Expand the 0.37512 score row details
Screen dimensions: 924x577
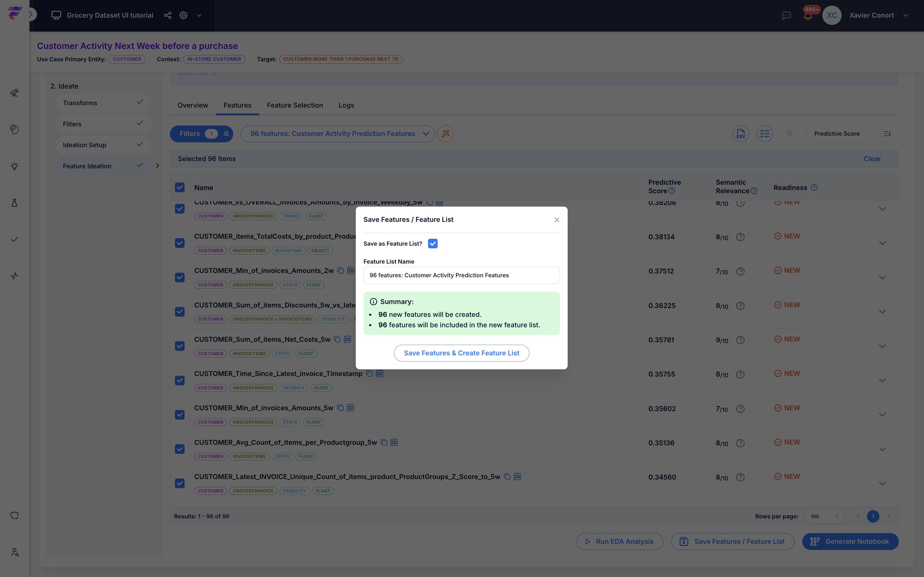tap(882, 278)
